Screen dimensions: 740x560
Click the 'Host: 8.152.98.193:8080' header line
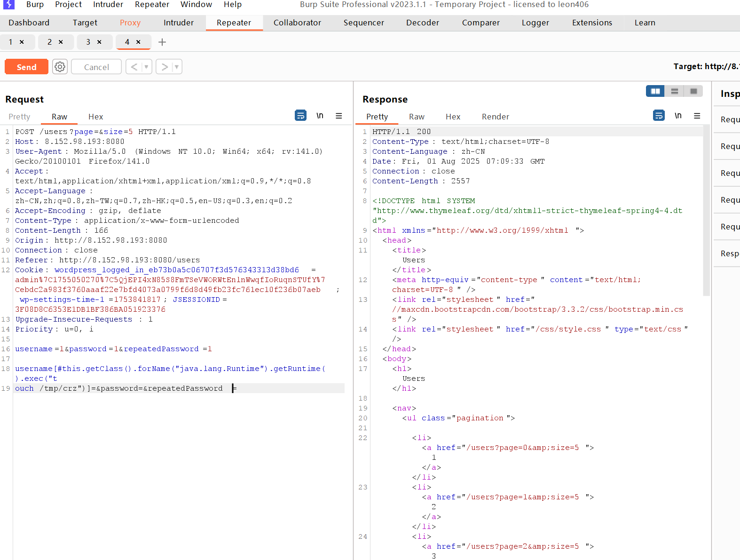pos(70,142)
